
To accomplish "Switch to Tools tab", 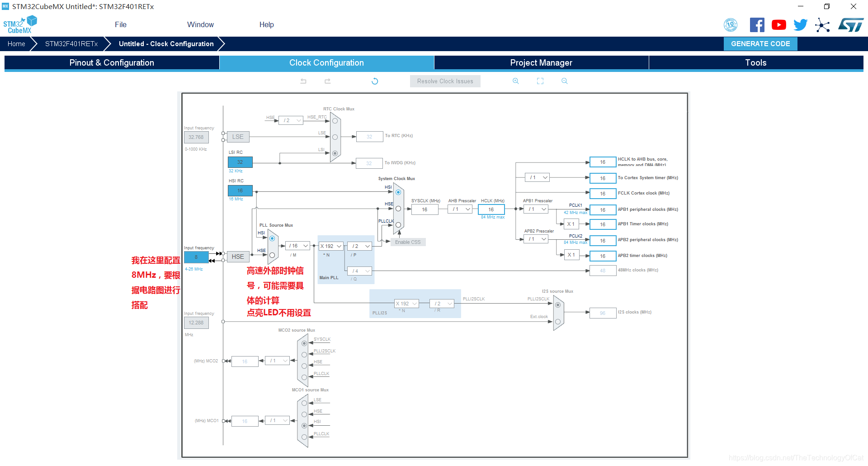I will (x=756, y=63).
